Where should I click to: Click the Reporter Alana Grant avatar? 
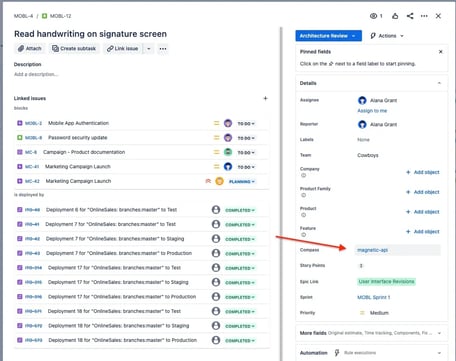pyautogui.click(x=362, y=124)
